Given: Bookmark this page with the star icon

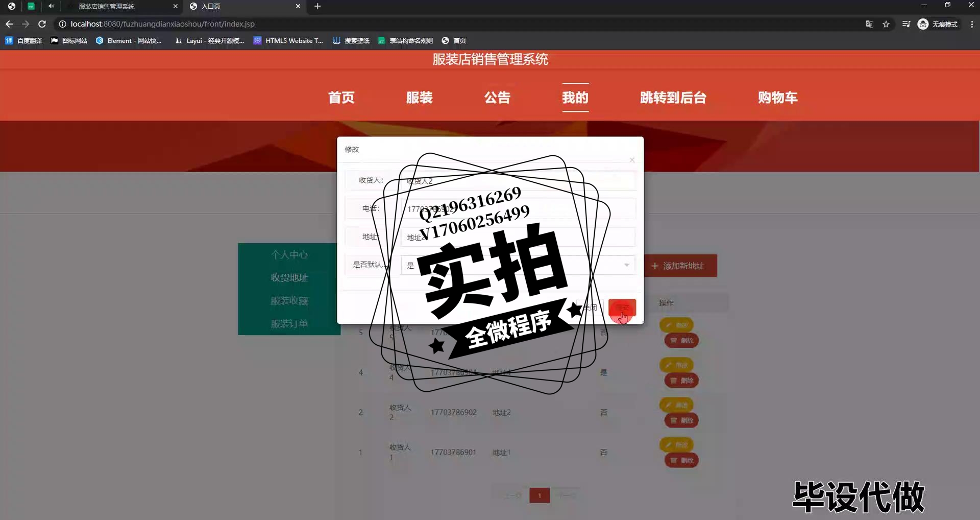Looking at the screenshot, I should coord(886,24).
